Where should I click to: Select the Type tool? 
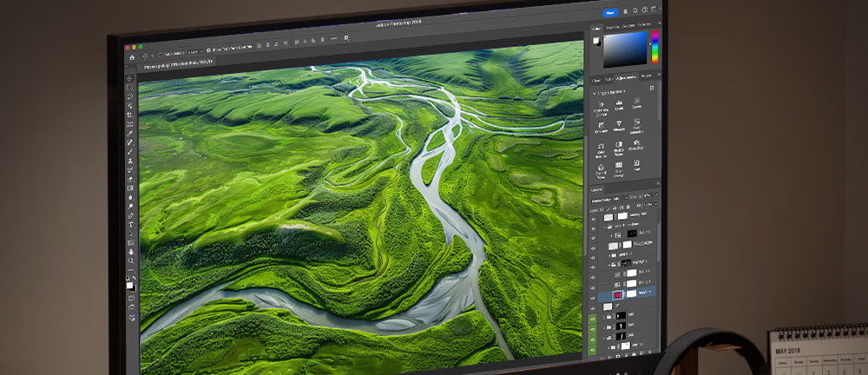pyautogui.click(x=130, y=224)
